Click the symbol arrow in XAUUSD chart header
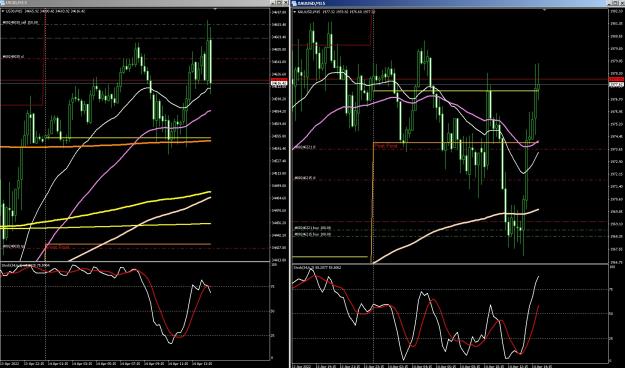The width and height of the screenshot is (625, 368). point(295,12)
